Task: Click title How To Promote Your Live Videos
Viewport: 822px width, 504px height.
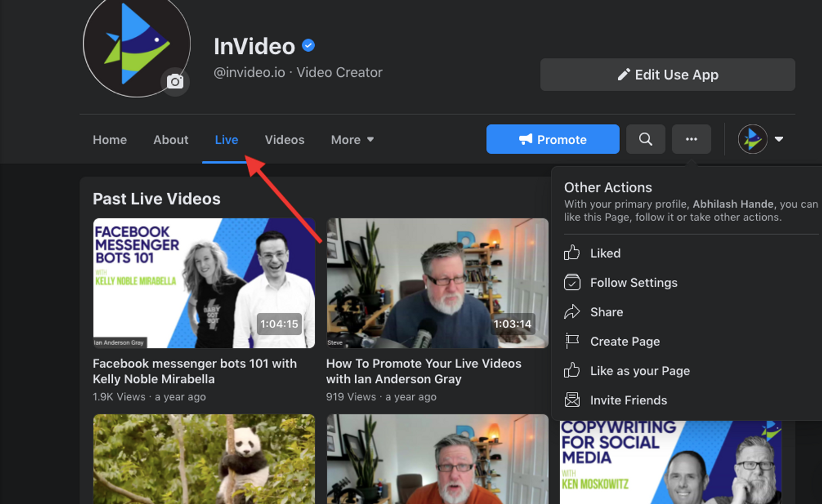Action: [x=424, y=371]
